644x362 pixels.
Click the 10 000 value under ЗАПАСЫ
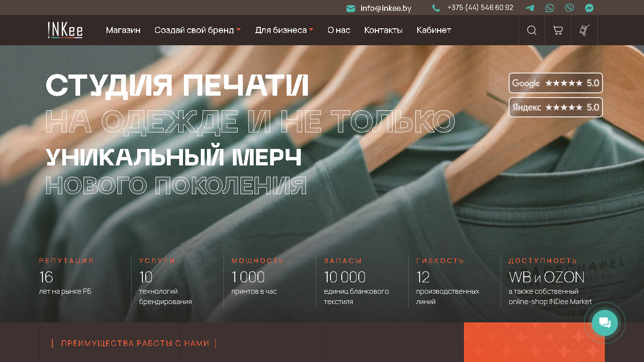(x=345, y=277)
